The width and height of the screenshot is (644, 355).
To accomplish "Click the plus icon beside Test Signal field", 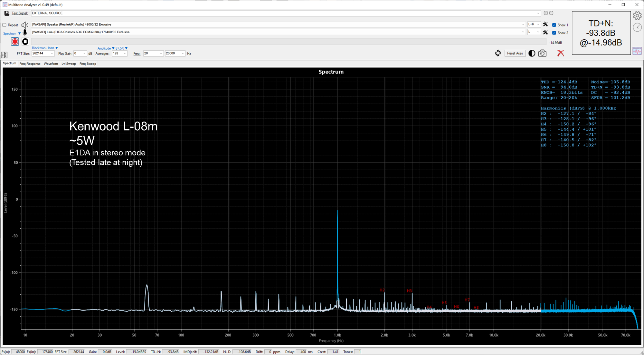I will coord(546,13).
